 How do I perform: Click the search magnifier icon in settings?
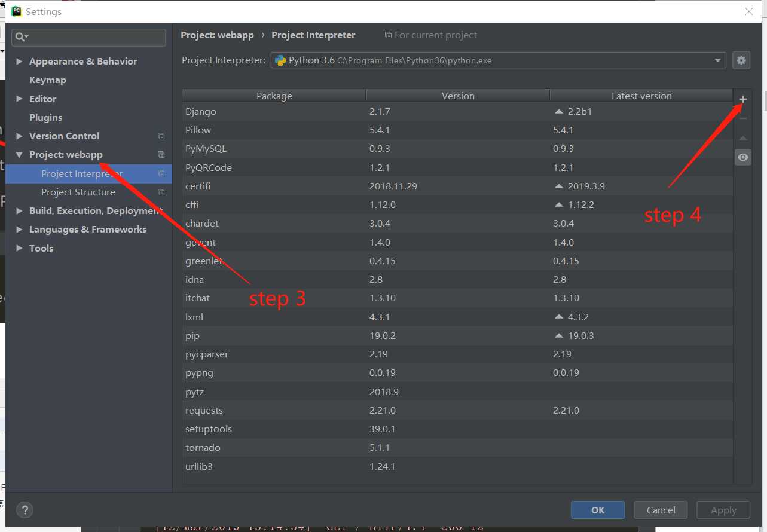click(x=20, y=37)
